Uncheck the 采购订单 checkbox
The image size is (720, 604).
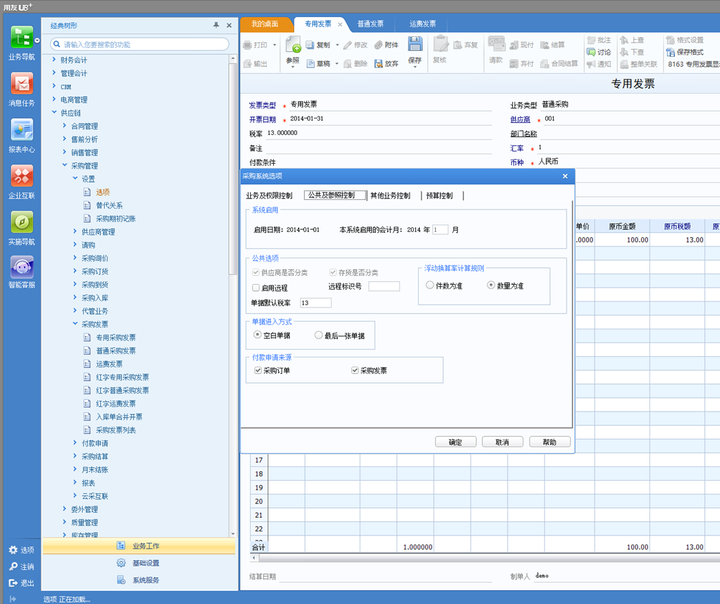257,370
